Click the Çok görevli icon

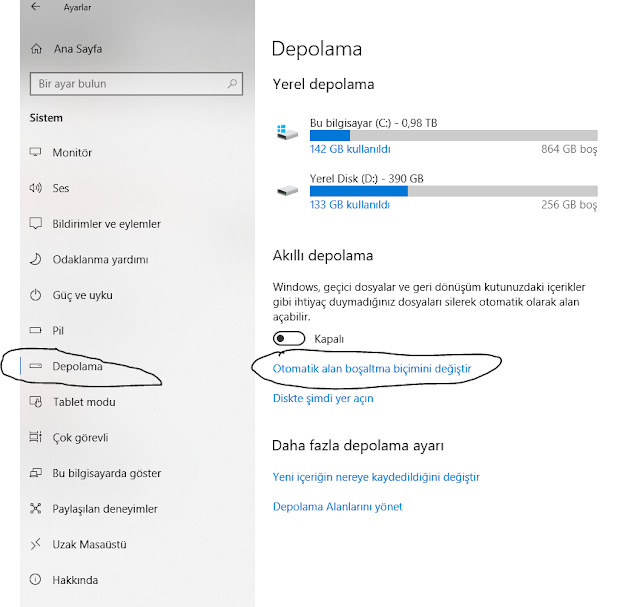point(36,437)
